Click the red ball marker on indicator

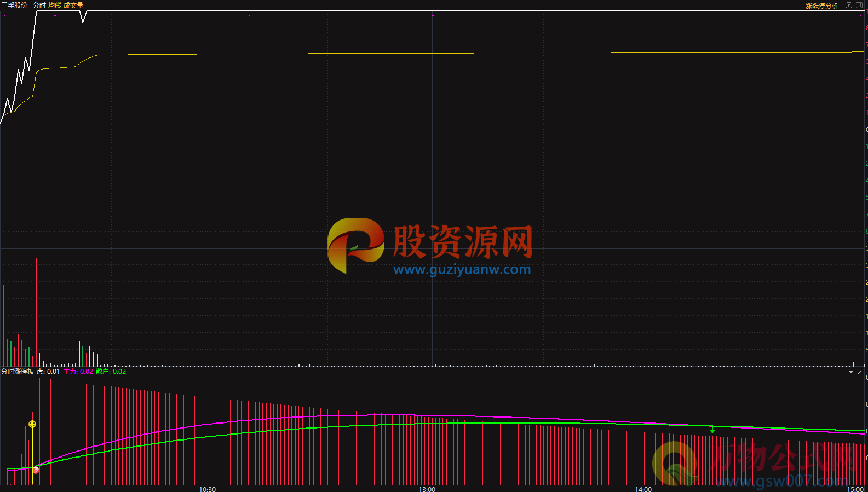click(36, 470)
